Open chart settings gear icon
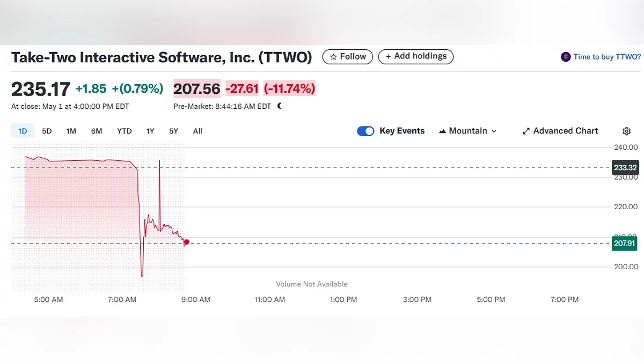644x362 pixels. (x=626, y=131)
